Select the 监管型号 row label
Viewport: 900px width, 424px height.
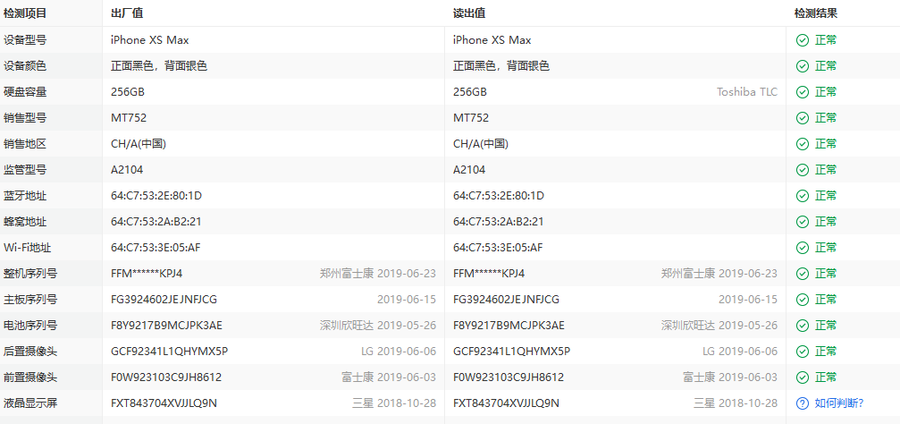[25, 170]
